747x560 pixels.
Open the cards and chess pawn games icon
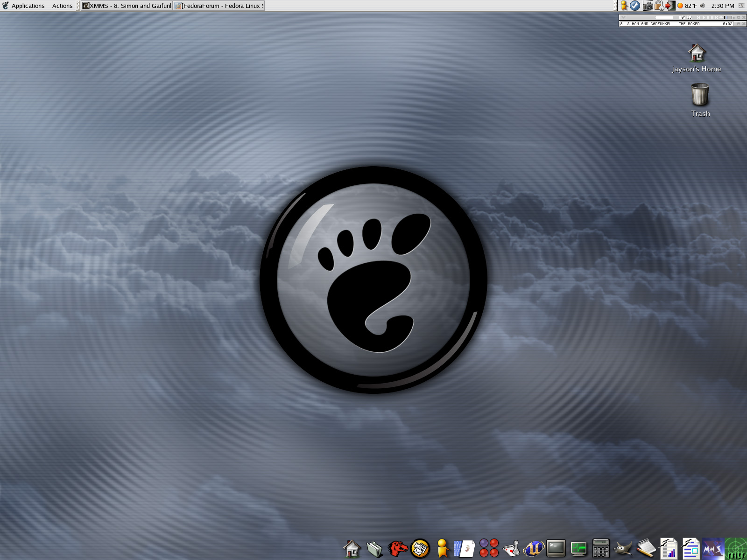click(511, 548)
